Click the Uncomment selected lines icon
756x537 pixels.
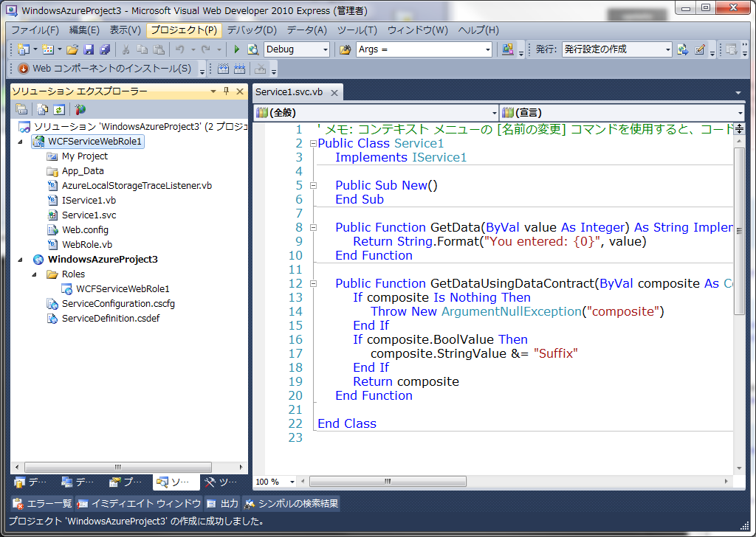tap(240, 69)
